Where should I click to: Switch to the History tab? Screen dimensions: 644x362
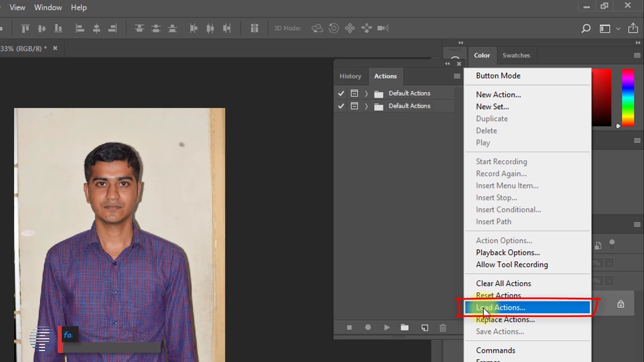click(x=350, y=76)
